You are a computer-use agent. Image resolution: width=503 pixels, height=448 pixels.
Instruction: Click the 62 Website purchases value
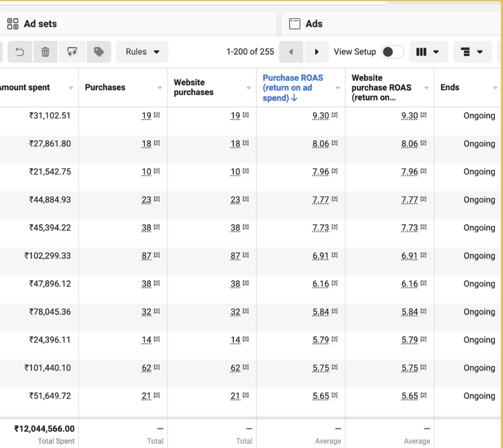click(235, 368)
